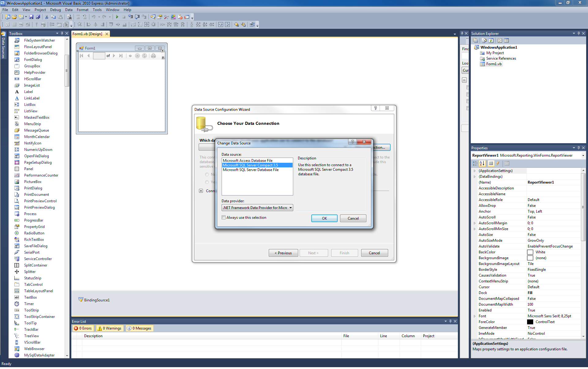Screen dimensions: 588x369
Task: Click the Undo arrow in the toolbar
Action: click(94, 17)
